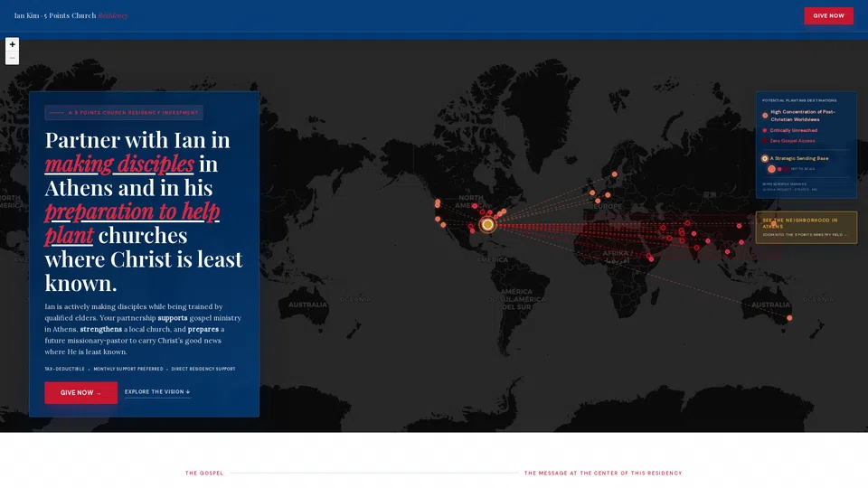Viewport: 868px width, 488px height.
Task: Click the 'preparation to help plant' headline phrase
Action: [x=132, y=223]
